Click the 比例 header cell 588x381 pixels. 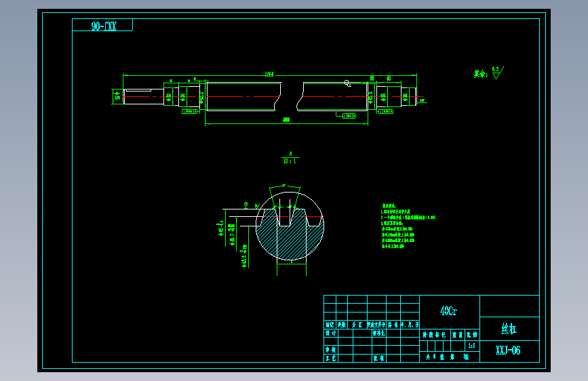[472, 334]
